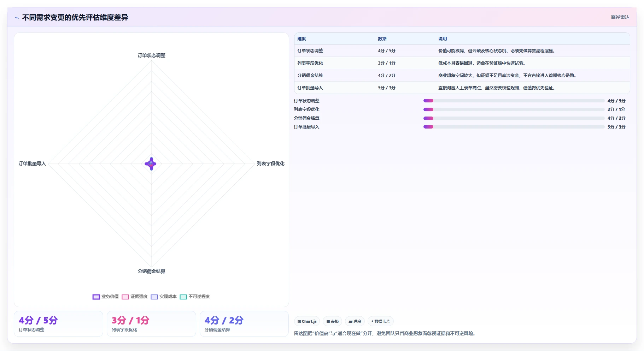Viewport: 644px width, 351px height.
Task: Open the 4分 / 5分 订单状态调整 card
Action: click(x=58, y=324)
